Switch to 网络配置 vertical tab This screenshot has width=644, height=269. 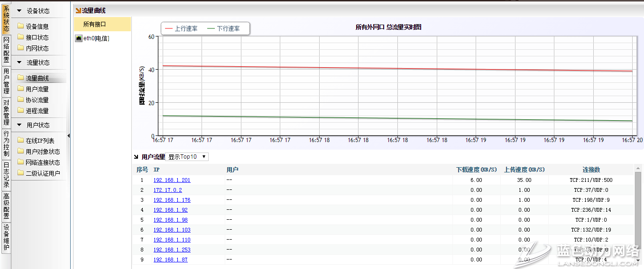[x=6, y=50]
